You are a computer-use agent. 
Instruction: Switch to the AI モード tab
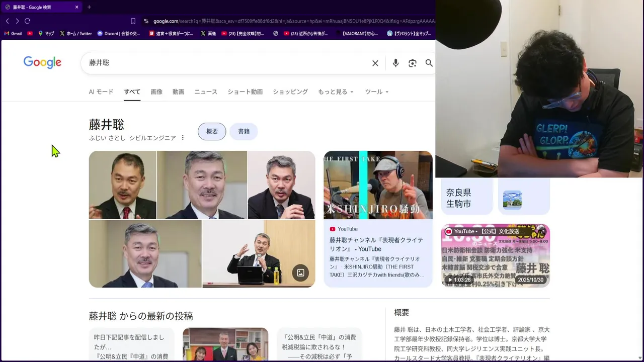[x=101, y=92]
